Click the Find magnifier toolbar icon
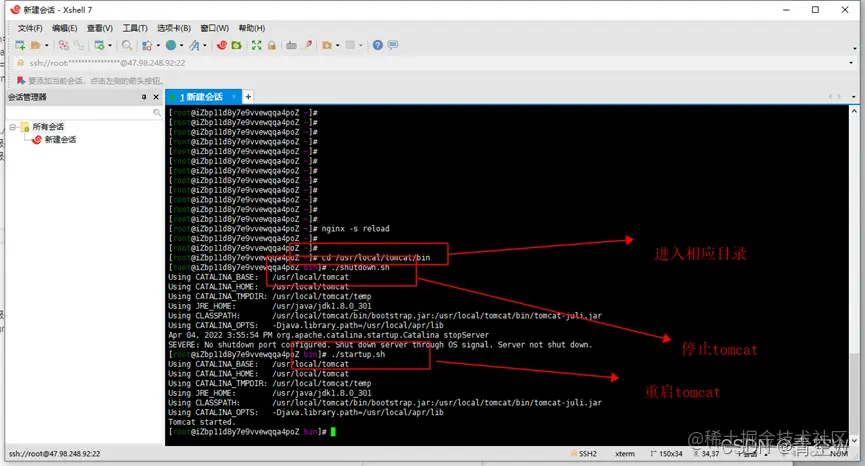The image size is (865, 466). pyautogui.click(x=127, y=45)
